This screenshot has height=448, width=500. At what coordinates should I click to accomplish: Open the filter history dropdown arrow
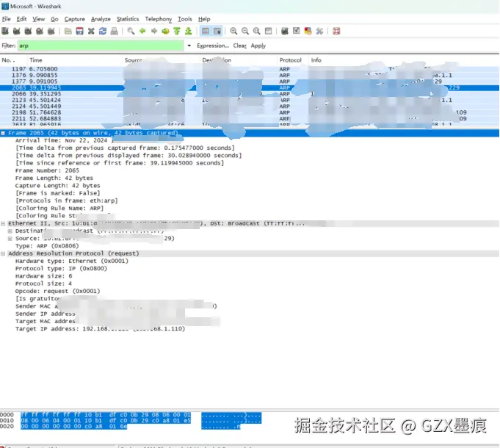pyautogui.click(x=189, y=46)
